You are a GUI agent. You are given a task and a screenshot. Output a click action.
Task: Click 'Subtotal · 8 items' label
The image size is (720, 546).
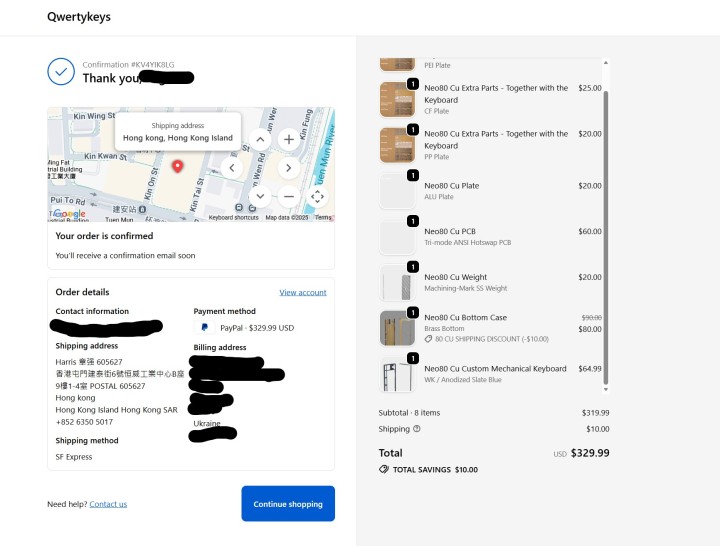409,413
